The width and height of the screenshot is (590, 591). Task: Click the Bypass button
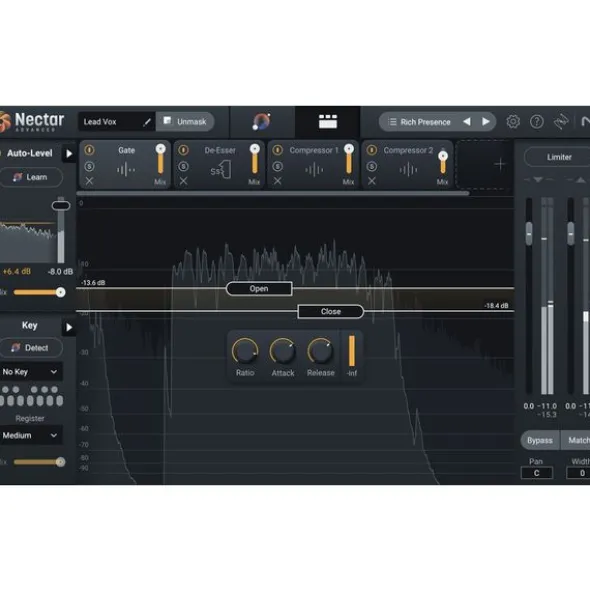tap(540, 440)
